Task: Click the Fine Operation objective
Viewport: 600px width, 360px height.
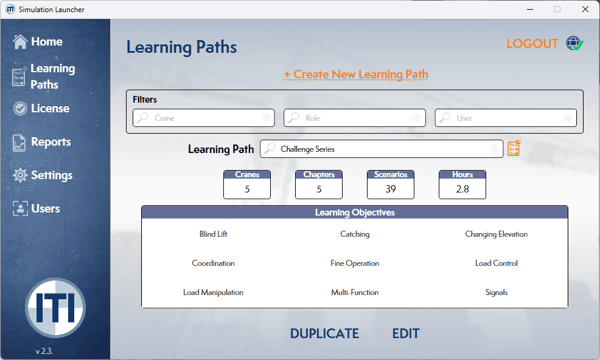Action: pyautogui.click(x=355, y=263)
